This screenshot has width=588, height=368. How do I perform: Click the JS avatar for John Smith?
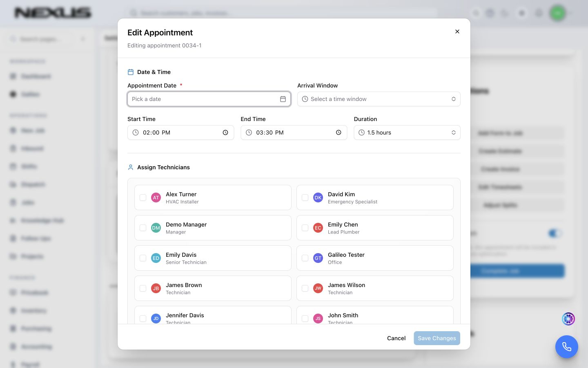pos(318,319)
